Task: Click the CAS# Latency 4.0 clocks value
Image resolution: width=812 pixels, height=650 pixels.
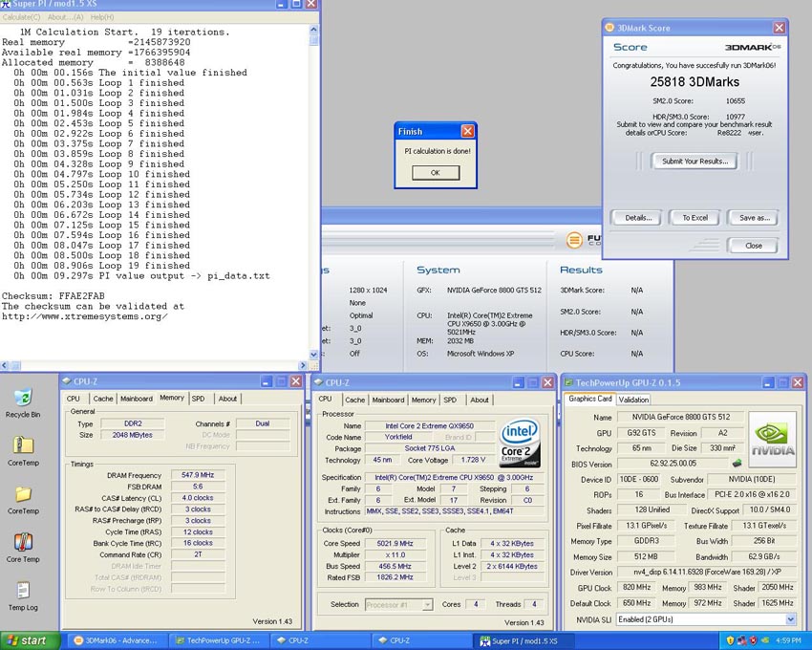Action: 198,498
